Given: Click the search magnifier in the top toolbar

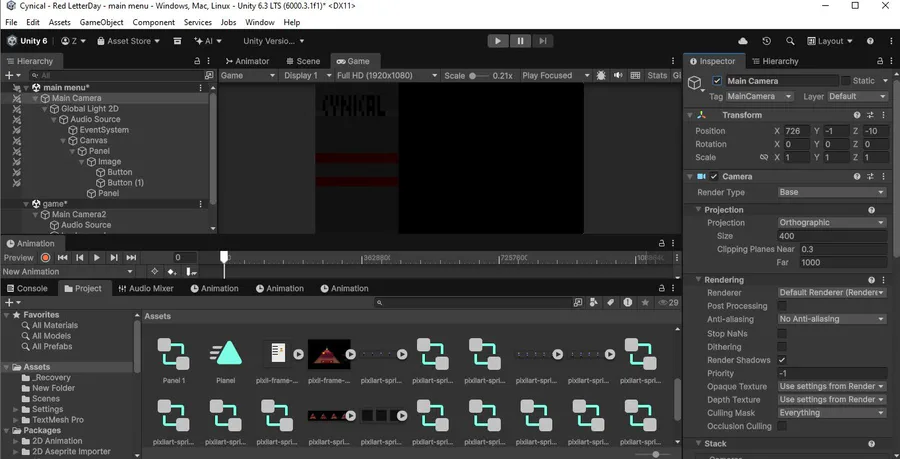Looking at the screenshot, I should [x=790, y=41].
